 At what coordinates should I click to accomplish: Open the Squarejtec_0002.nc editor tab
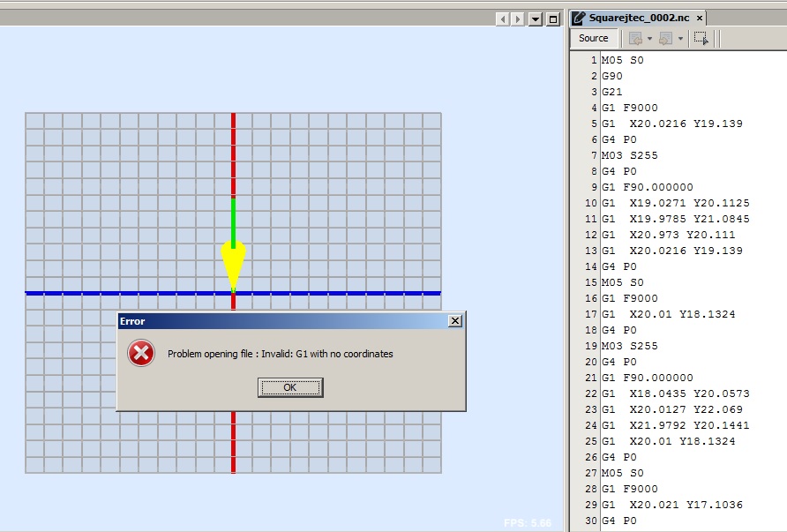tap(639, 18)
